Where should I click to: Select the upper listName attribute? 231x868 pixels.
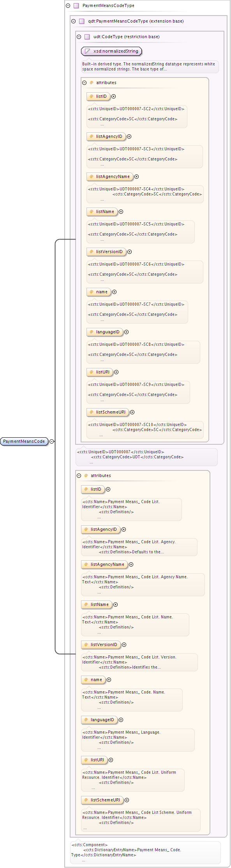point(102,212)
